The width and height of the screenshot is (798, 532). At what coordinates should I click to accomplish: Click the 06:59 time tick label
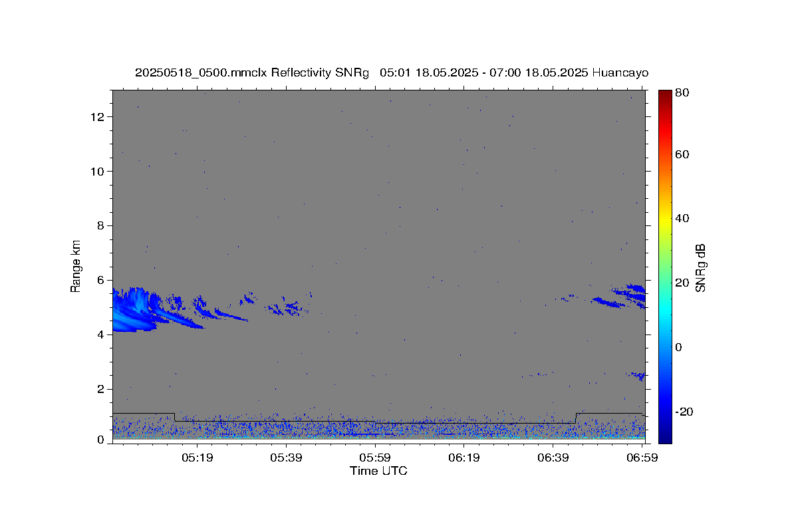coord(642,458)
